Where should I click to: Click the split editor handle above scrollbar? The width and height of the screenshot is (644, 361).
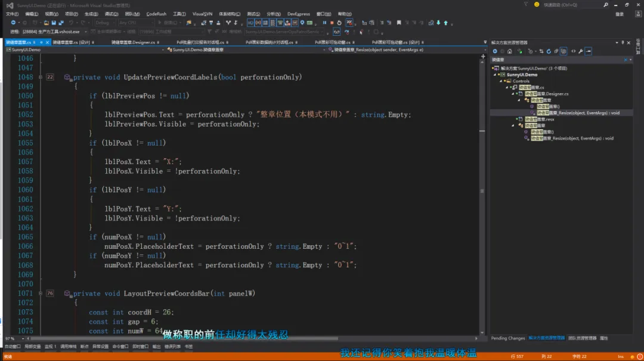(x=483, y=56)
